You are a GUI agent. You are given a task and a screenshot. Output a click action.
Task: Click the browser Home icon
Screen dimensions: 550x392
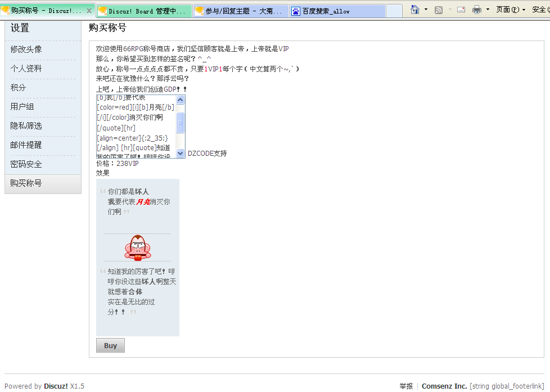(415, 10)
